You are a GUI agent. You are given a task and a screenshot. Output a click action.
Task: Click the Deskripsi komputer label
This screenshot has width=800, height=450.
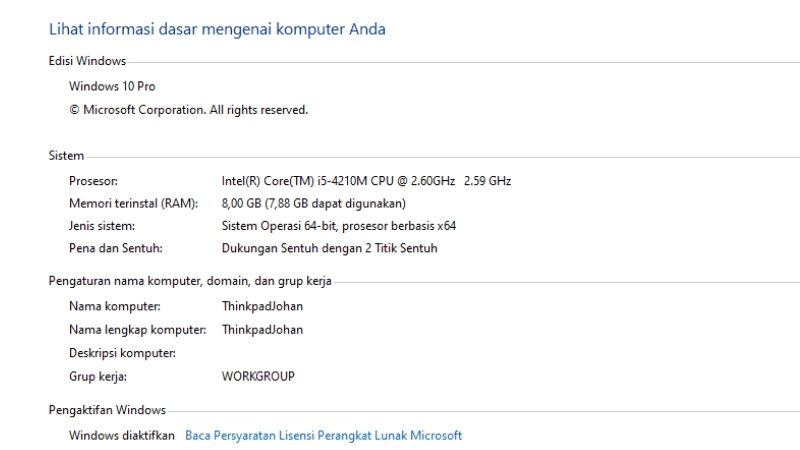tap(122, 353)
